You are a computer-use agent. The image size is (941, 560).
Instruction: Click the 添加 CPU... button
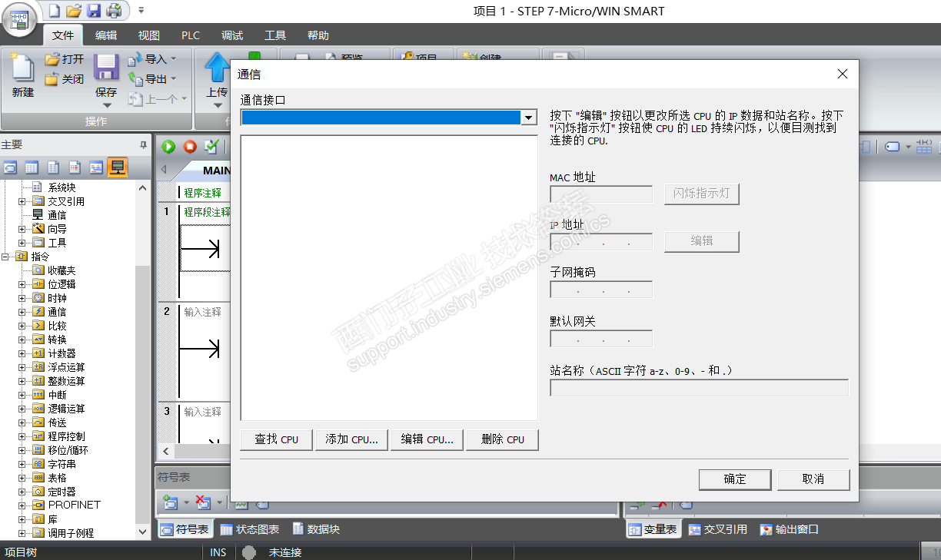(352, 439)
